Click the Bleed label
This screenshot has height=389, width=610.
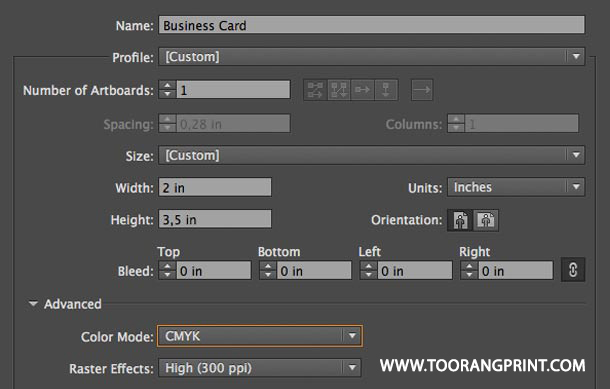[x=135, y=271]
